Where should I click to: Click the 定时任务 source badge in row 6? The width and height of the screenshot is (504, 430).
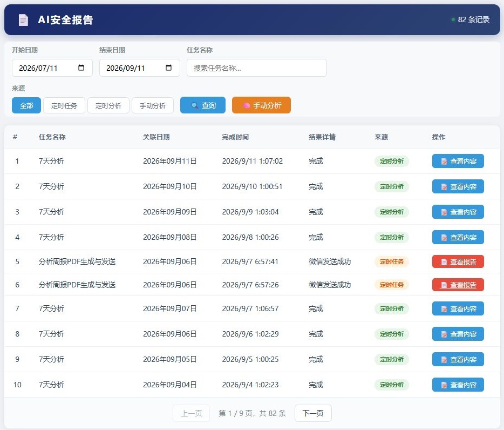392,285
